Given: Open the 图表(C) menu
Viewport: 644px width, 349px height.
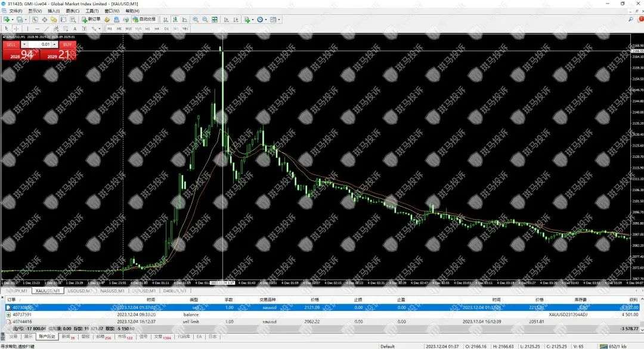Looking at the screenshot, I should pyautogui.click(x=72, y=11).
